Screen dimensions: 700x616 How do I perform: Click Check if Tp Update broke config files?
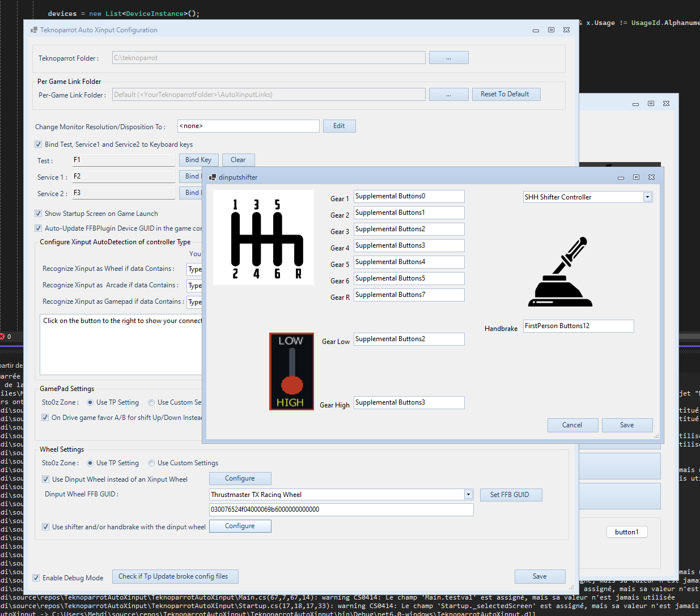coord(175,576)
